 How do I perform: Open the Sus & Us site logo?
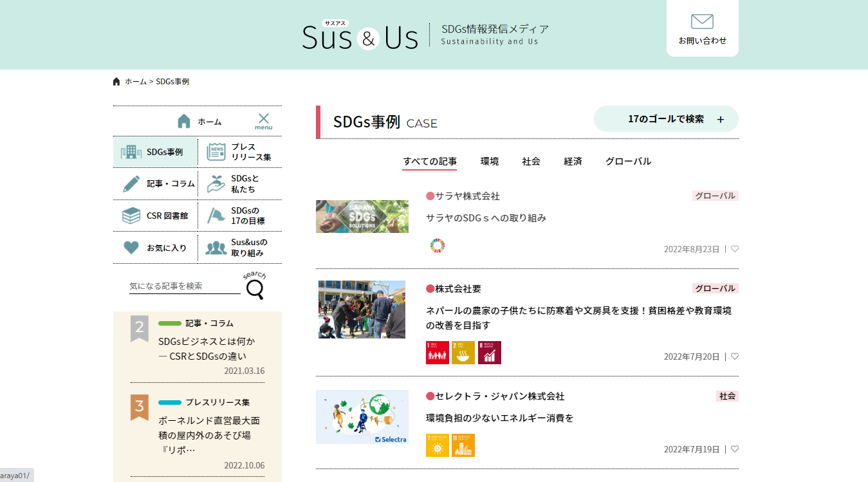pyautogui.click(x=360, y=35)
